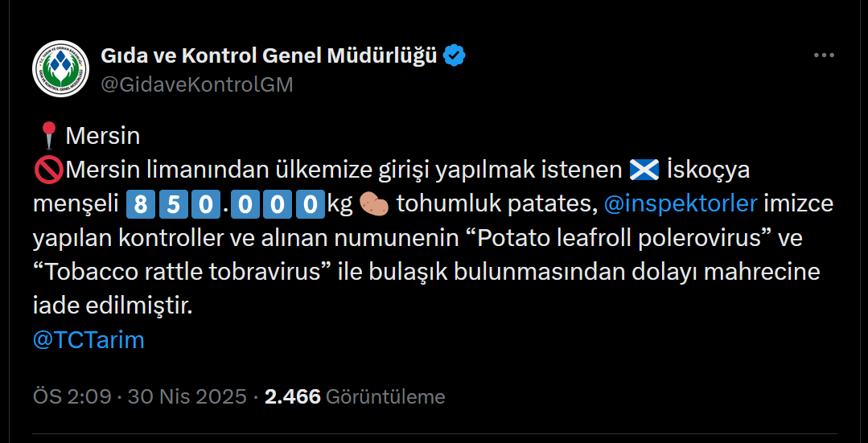Open the @TCTarim mention link
This screenshot has height=443, width=868.
(x=88, y=340)
